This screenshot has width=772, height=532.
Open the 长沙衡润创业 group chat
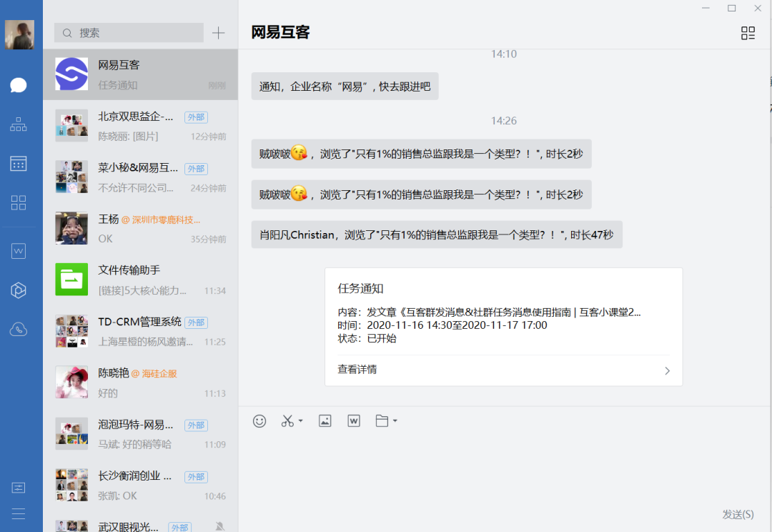[140, 486]
